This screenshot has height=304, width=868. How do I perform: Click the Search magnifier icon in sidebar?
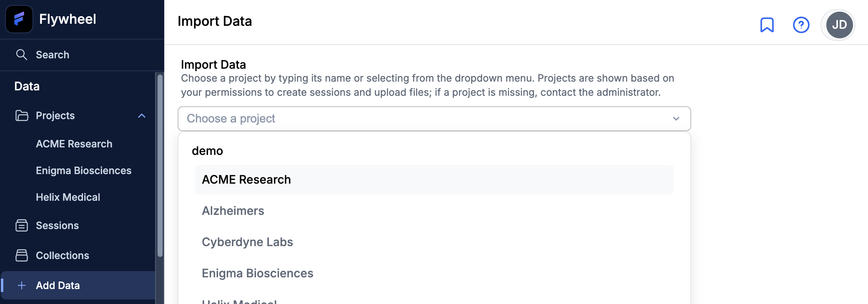(22, 55)
